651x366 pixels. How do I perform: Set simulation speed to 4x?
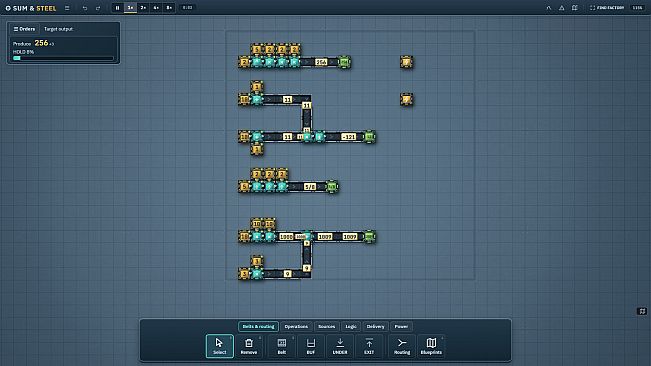[x=156, y=7]
